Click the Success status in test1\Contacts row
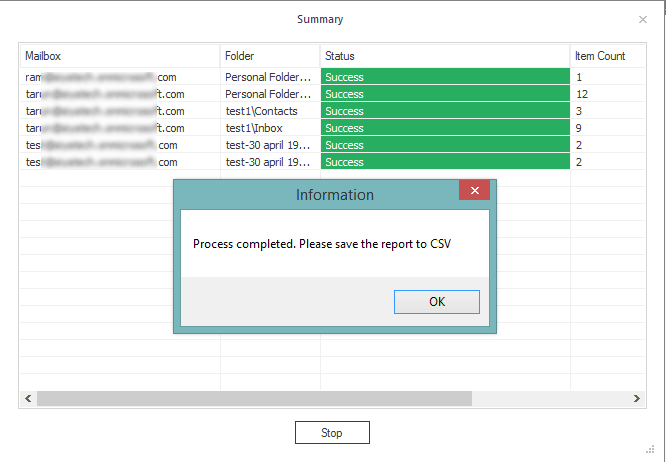 (445, 111)
